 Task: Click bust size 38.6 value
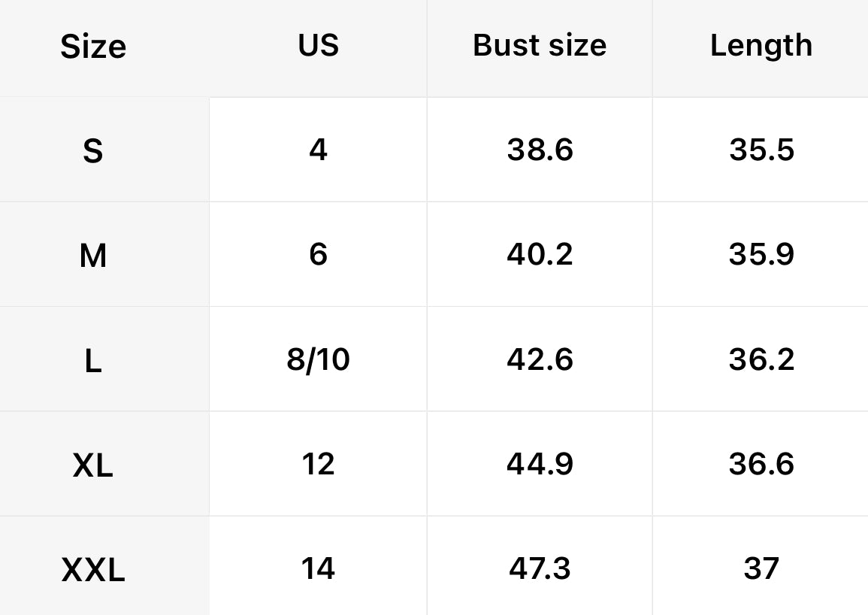(x=540, y=150)
